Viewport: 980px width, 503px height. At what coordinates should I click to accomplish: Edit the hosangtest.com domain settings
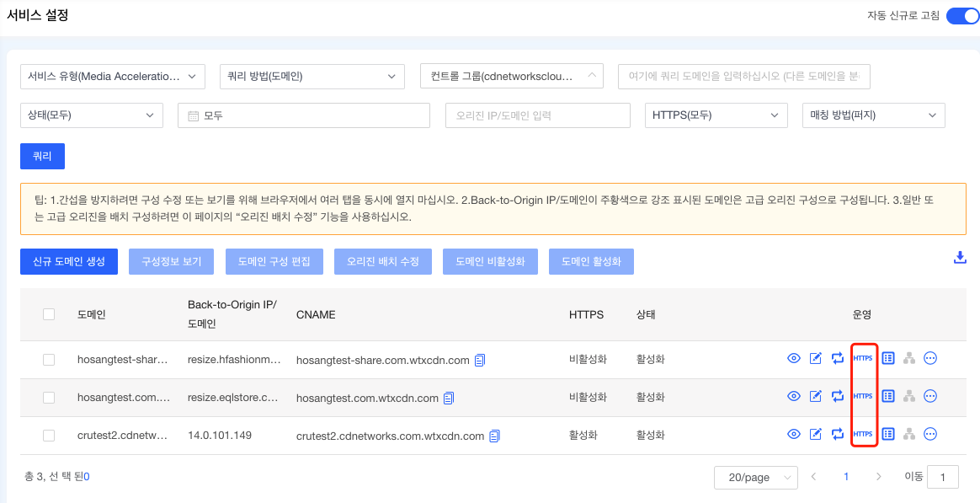[x=815, y=396]
